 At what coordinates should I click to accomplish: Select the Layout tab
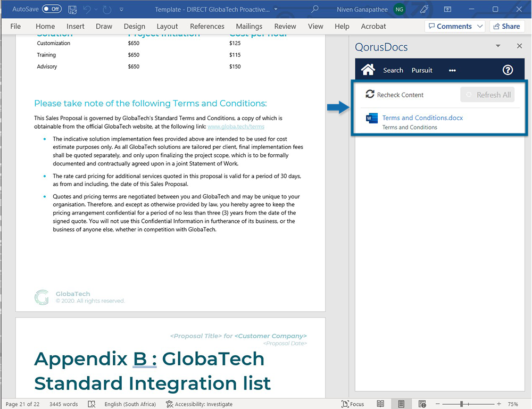(x=167, y=27)
